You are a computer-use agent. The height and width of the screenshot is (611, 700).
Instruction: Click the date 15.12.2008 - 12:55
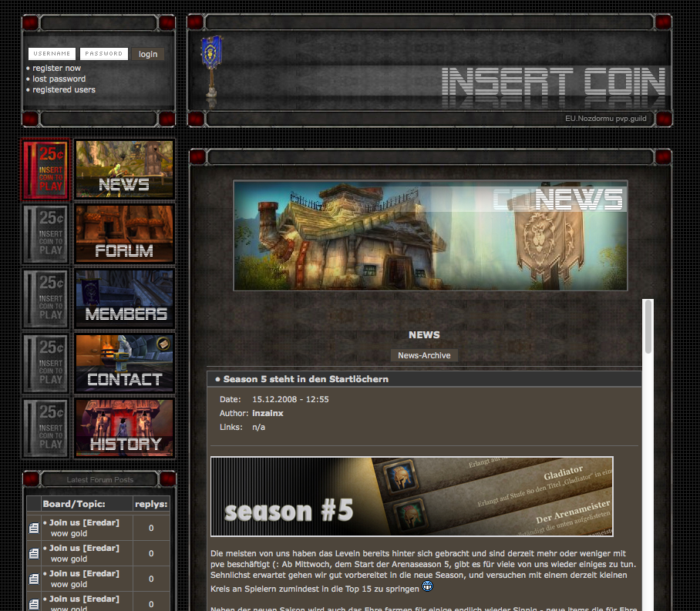coord(290,399)
